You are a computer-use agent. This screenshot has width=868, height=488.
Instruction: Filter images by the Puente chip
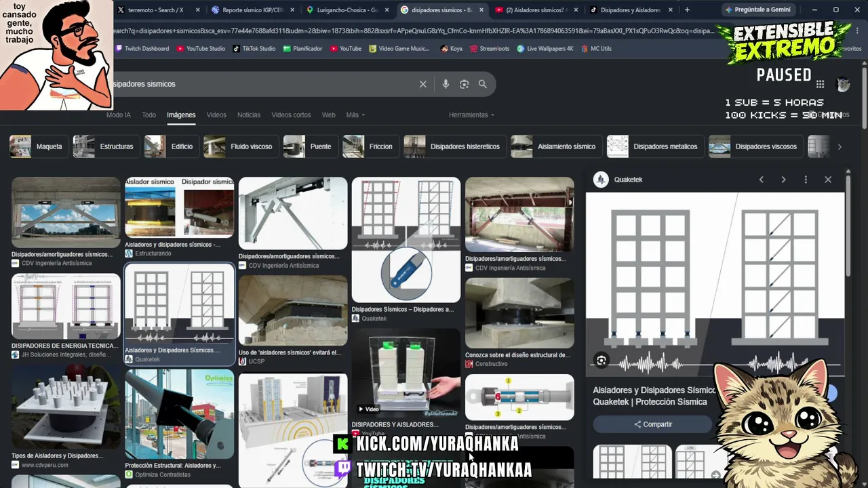[310, 146]
